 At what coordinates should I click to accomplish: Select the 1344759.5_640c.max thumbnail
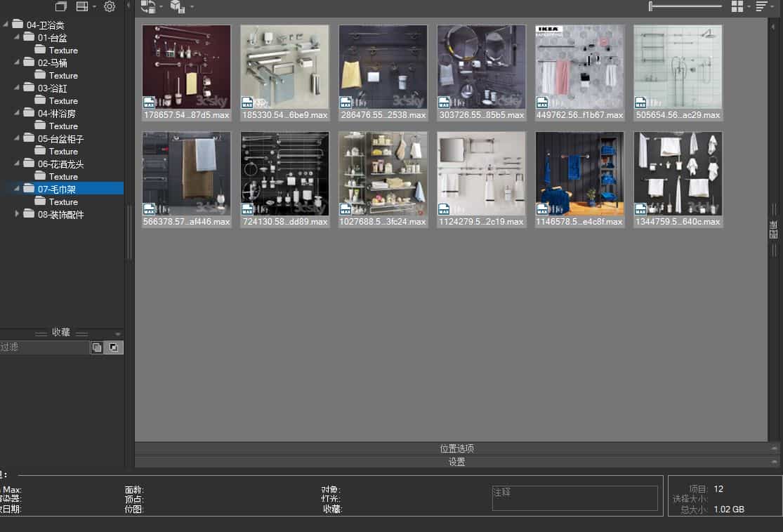(678, 173)
